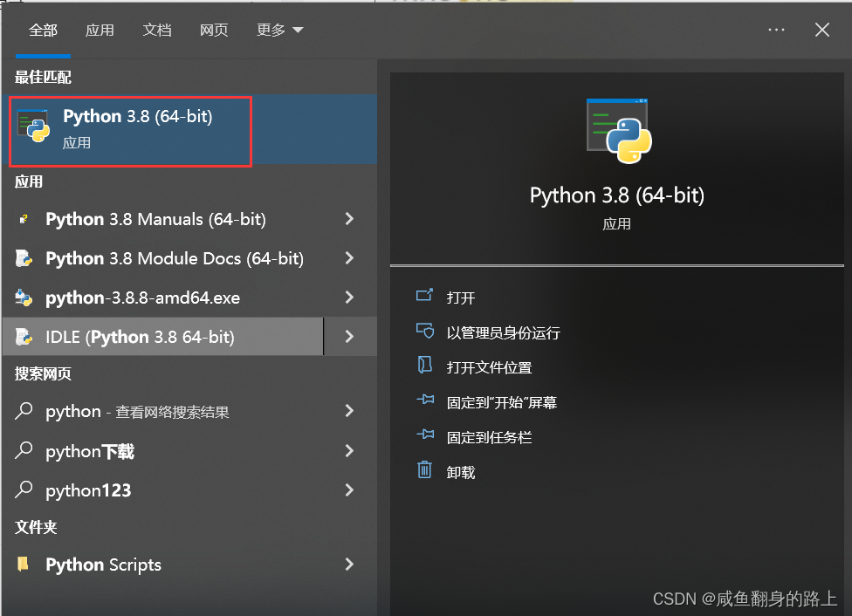The image size is (852, 616).
Task: Click 以管理员身份运行 to run as administrator
Action: click(x=504, y=332)
